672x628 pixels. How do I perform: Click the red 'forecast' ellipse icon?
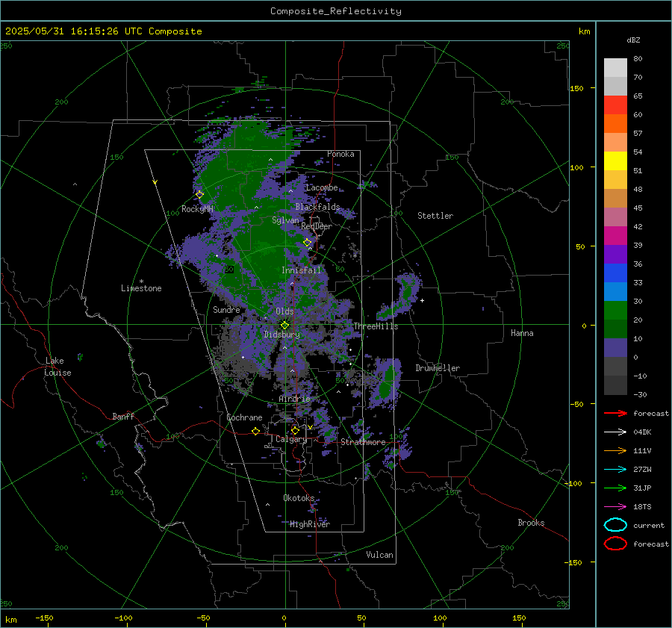click(x=615, y=544)
